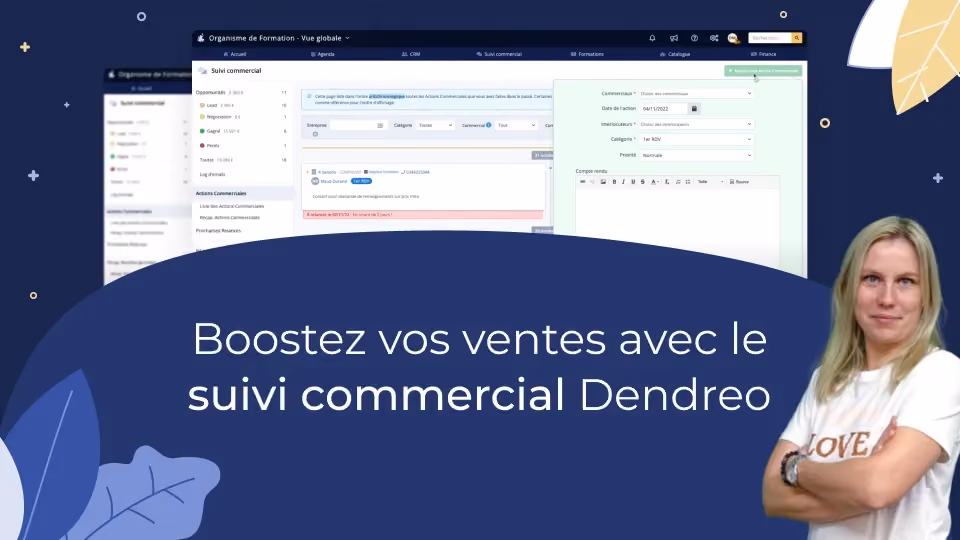Open Prochaines Relances in sidebar
The image size is (960, 540).
point(219,231)
